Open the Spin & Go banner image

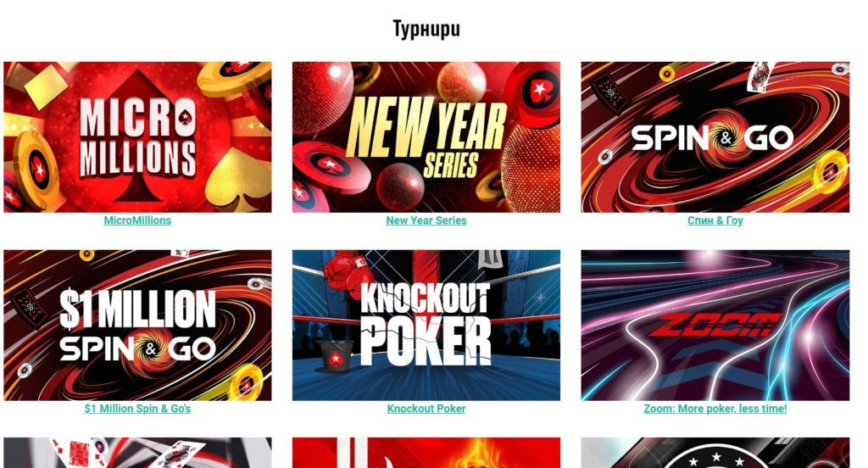[715, 136]
